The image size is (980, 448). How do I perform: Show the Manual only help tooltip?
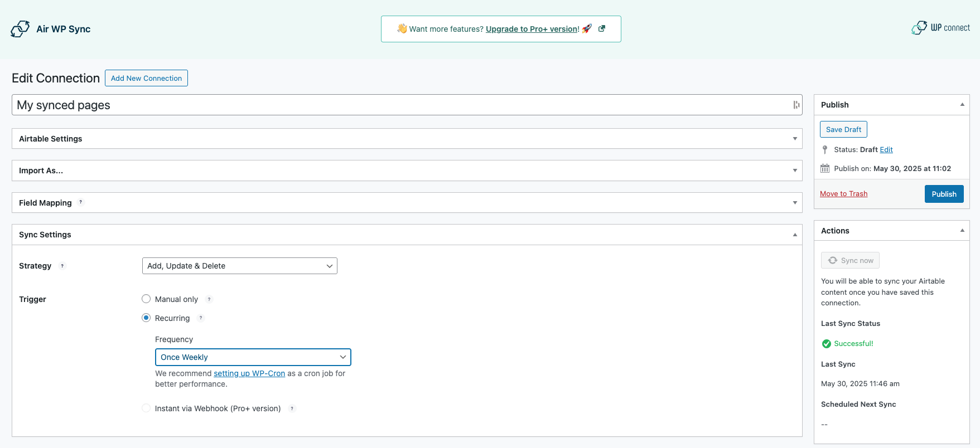pyautogui.click(x=209, y=299)
